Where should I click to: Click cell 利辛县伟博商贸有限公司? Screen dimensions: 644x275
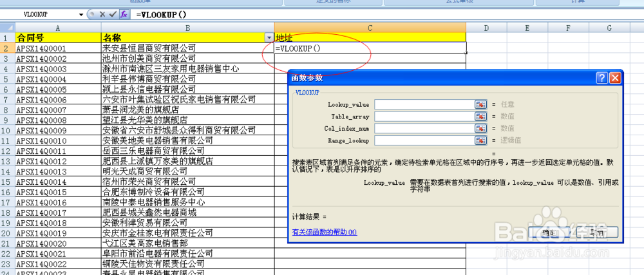point(187,79)
